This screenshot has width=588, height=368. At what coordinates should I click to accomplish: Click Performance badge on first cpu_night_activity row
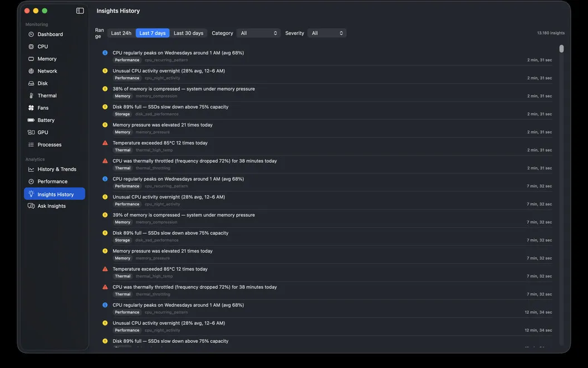[127, 78]
